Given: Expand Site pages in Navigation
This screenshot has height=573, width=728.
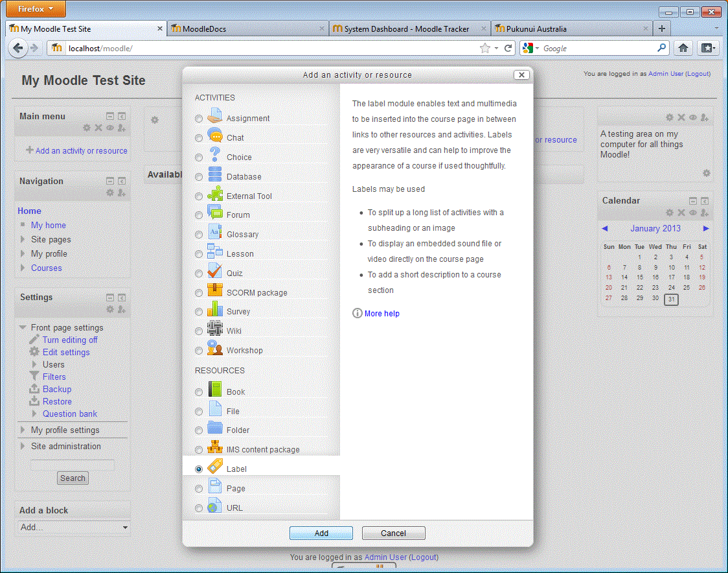Looking at the screenshot, I should (23, 239).
